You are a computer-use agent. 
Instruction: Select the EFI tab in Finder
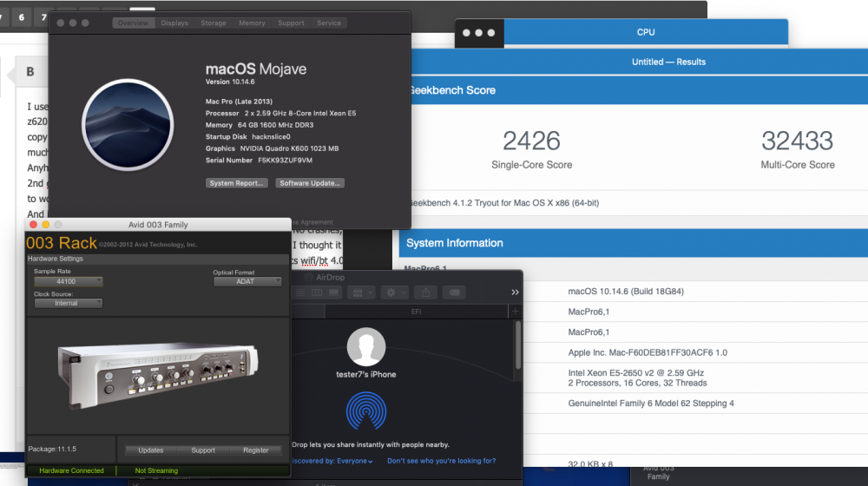[417, 312]
